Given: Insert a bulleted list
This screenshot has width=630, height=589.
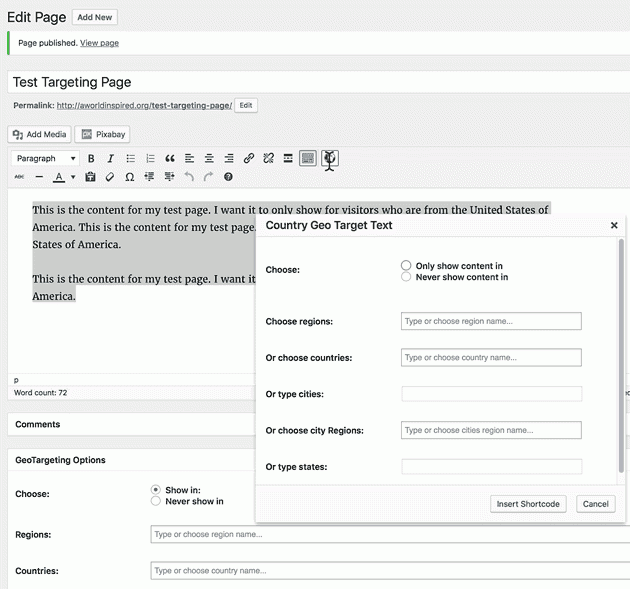Looking at the screenshot, I should coord(131,159).
